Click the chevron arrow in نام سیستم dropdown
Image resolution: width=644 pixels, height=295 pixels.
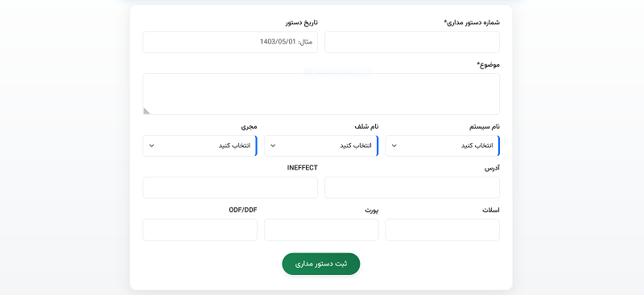(394, 145)
